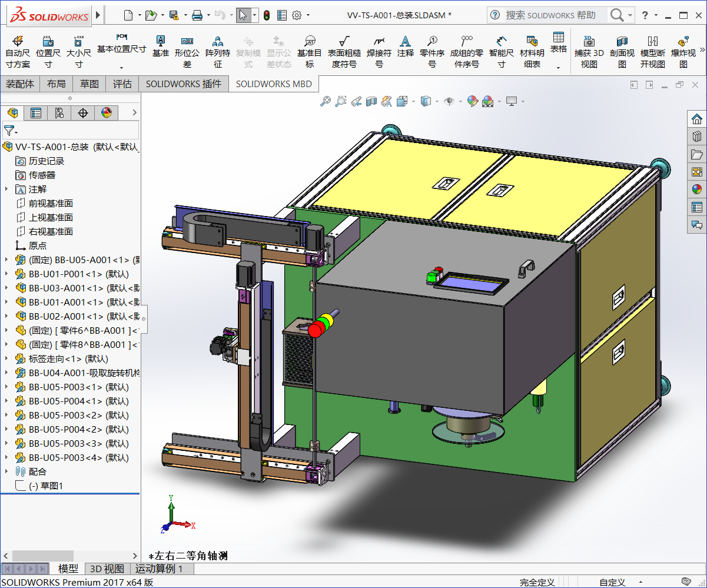Switch to the 布局 ribbon tab
The image size is (707, 588).
pyautogui.click(x=57, y=84)
